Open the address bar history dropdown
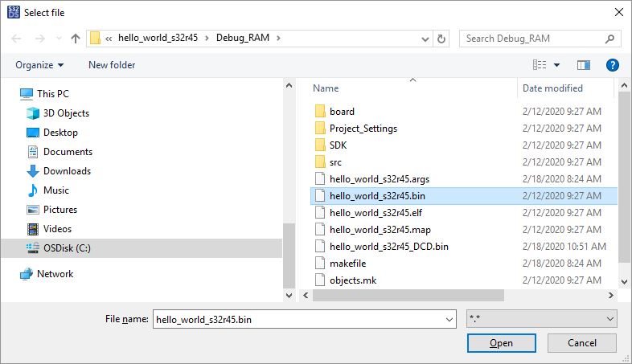 click(425, 39)
